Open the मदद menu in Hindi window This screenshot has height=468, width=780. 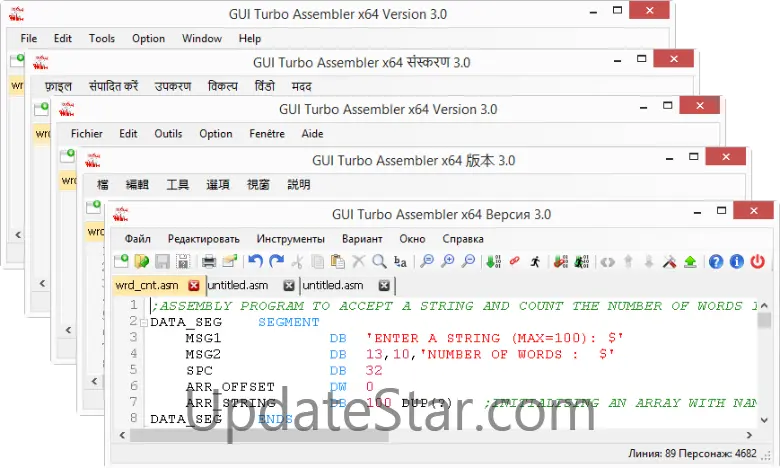(x=301, y=87)
